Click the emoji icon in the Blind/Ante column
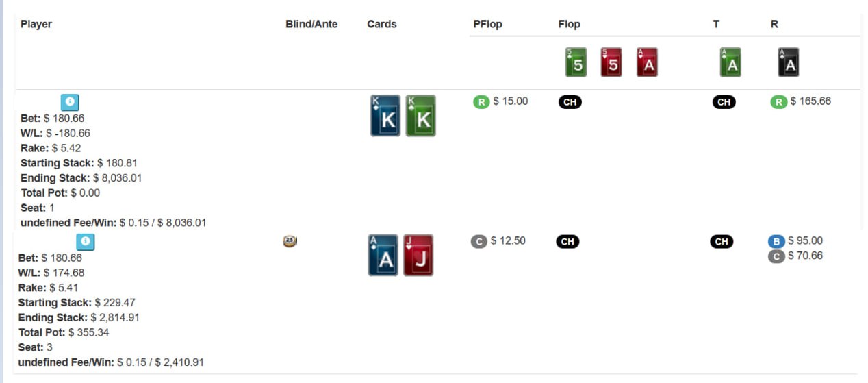 tap(290, 241)
